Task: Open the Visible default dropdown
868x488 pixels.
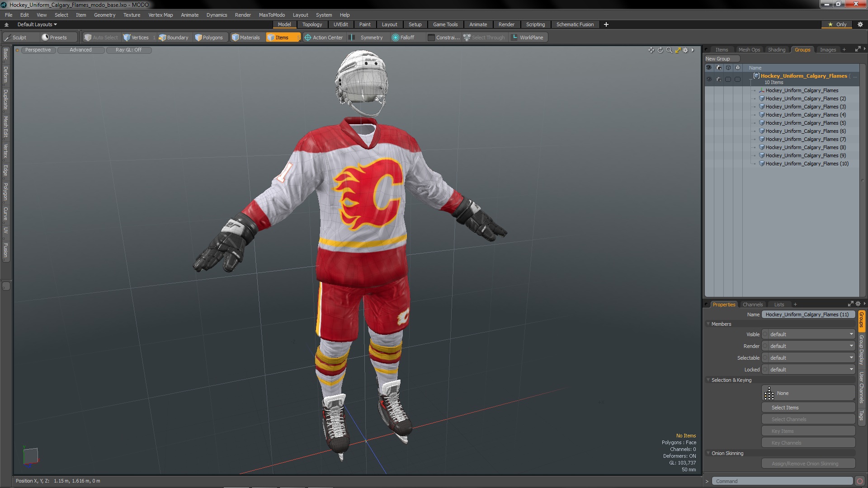Action: click(811, 334)
